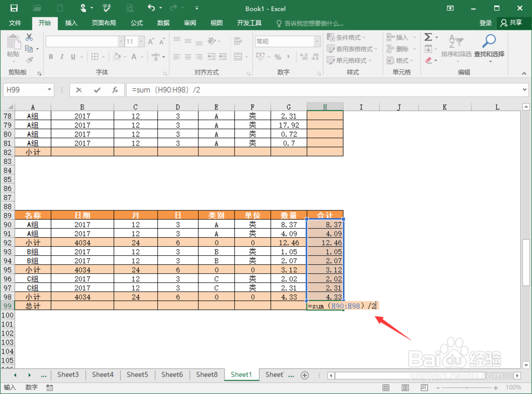Toggle Center alignment button
The image size is (532, 394).
tap(188, 56)
